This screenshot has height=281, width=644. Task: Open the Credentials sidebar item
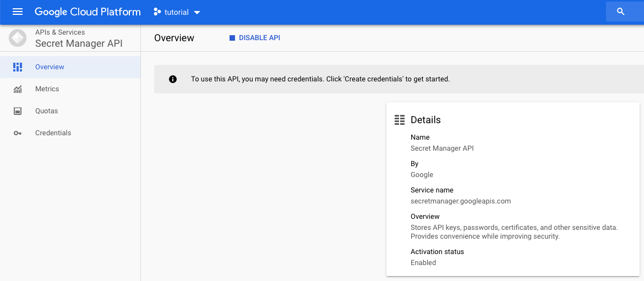pos(70,133)
